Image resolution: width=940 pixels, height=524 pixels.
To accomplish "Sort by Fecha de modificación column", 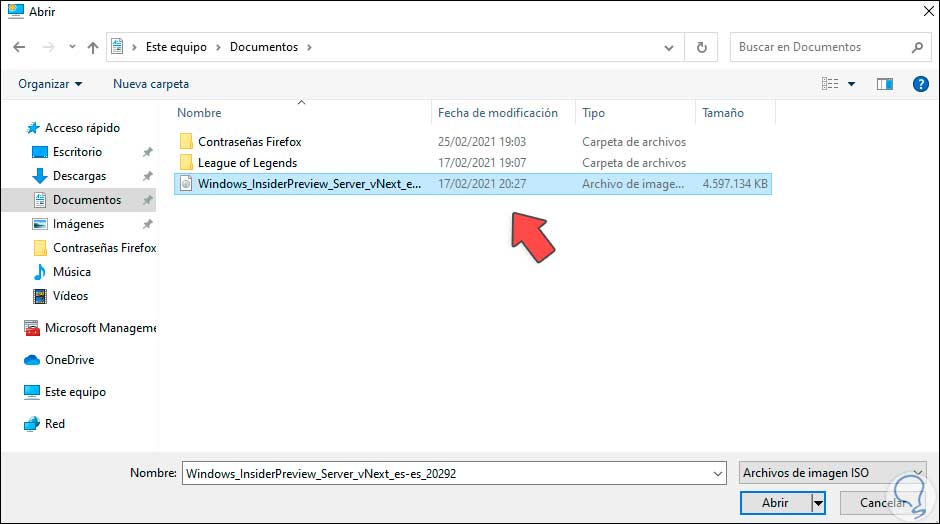I will [x=498, y=113].
